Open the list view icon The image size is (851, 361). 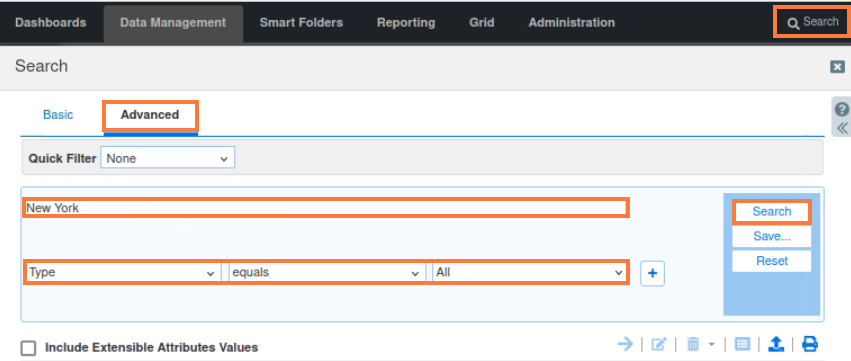click(742, 344)
